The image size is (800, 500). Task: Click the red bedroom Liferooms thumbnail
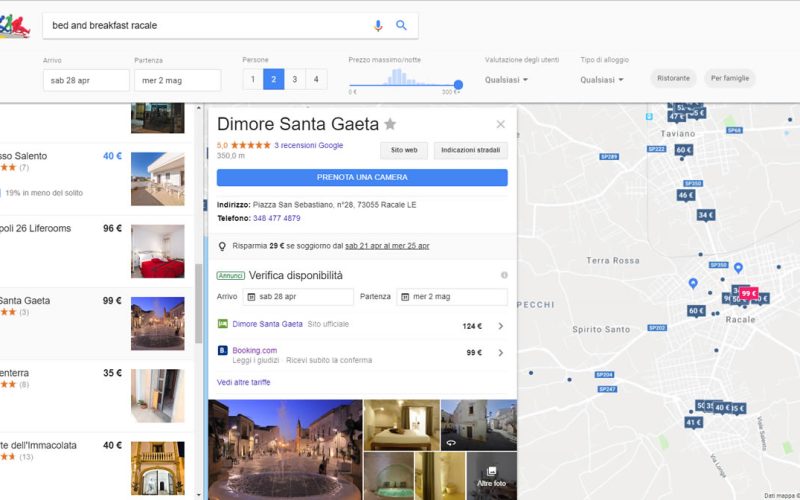[x=158, y=251]
